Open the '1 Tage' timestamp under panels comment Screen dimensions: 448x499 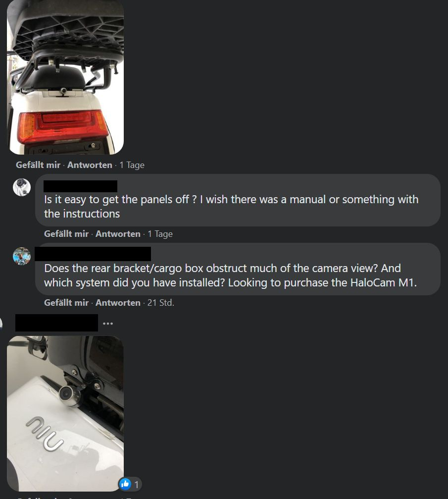coord(160,234)
